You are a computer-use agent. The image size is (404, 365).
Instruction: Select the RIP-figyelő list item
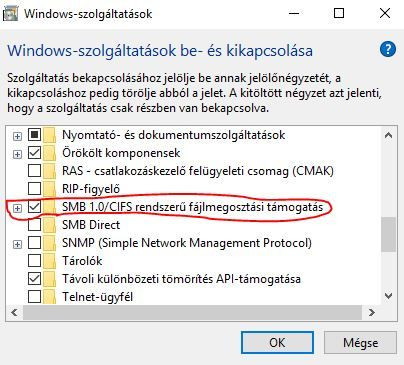pos(91,189)
